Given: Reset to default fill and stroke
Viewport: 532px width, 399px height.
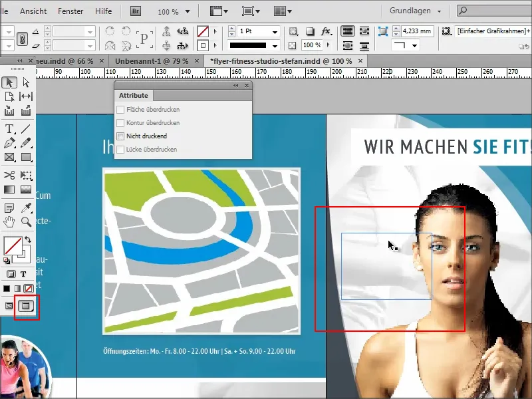Looking at the screenshot, I should coord(7,261).
